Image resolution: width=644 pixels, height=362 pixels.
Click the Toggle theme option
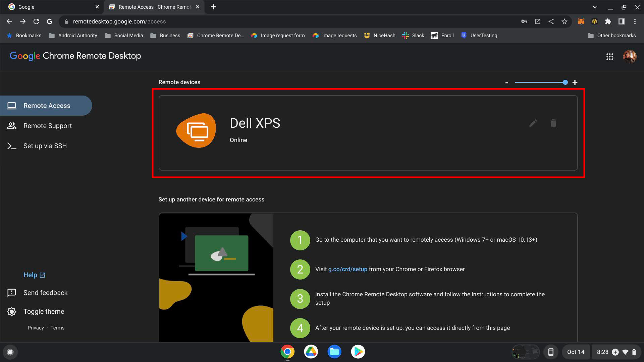(x=44, y=311)
